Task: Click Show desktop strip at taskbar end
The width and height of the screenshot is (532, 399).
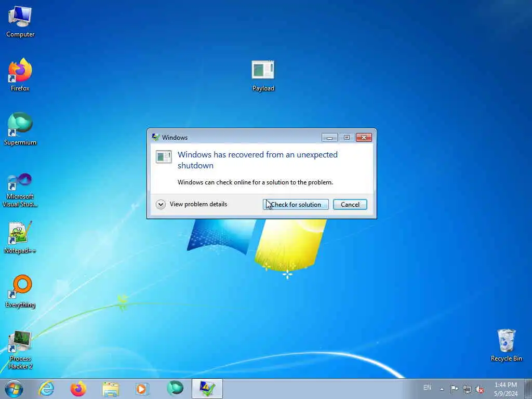Action: (528, 389)
